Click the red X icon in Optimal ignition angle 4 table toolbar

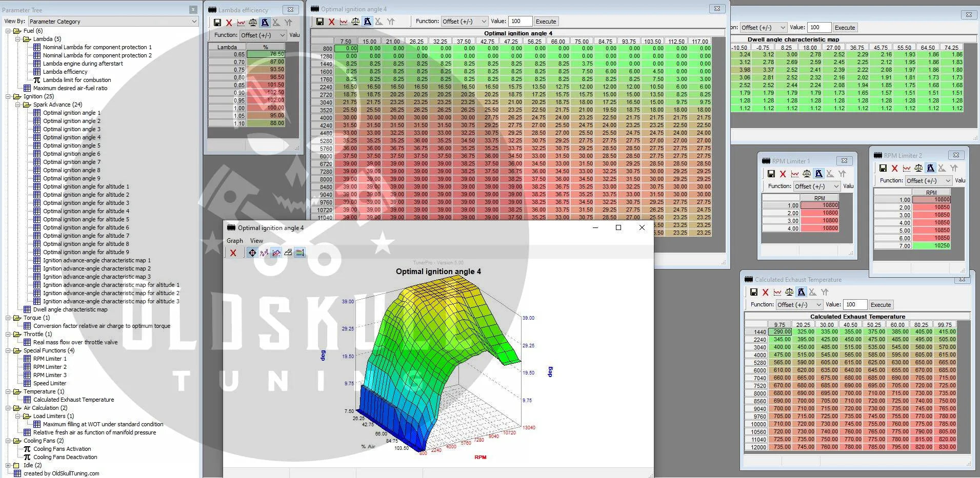tap(332, 22)
